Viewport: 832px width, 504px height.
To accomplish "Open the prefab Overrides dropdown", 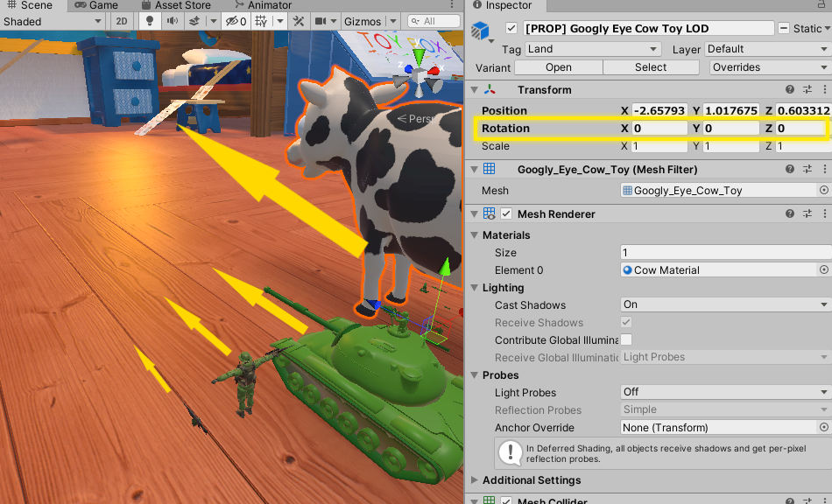I will point(770,67).
